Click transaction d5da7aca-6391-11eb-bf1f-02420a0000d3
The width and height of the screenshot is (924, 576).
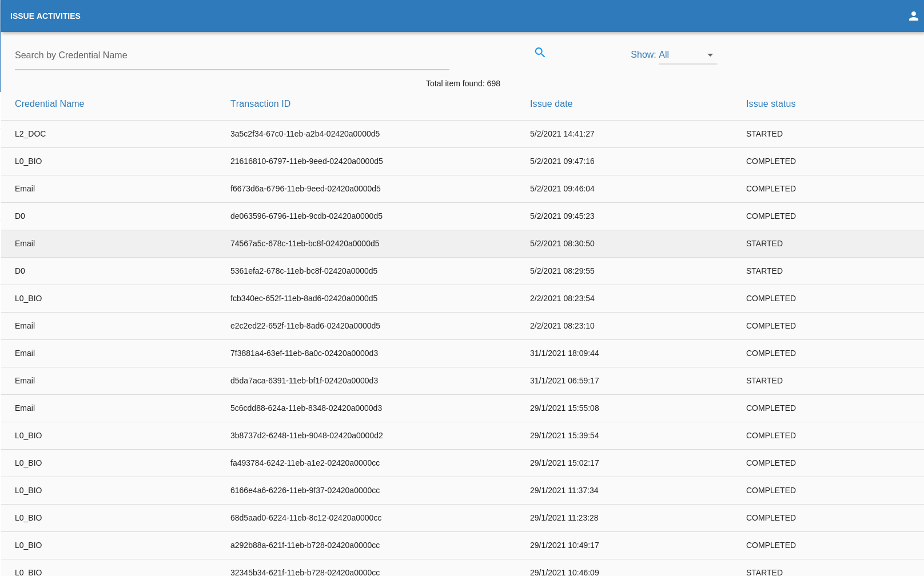(x=304, y=381)
